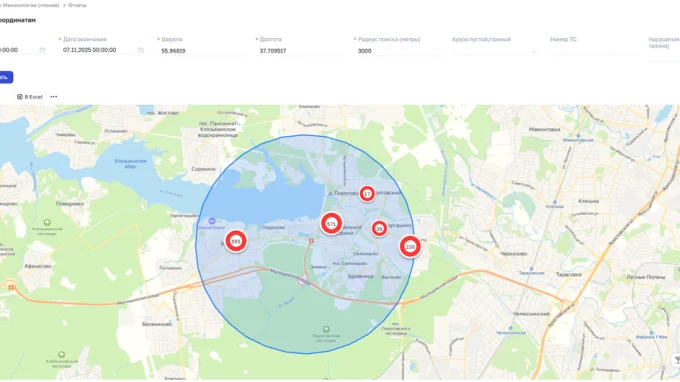Open the cluster marker labeled 39

[x=379, y=229]
